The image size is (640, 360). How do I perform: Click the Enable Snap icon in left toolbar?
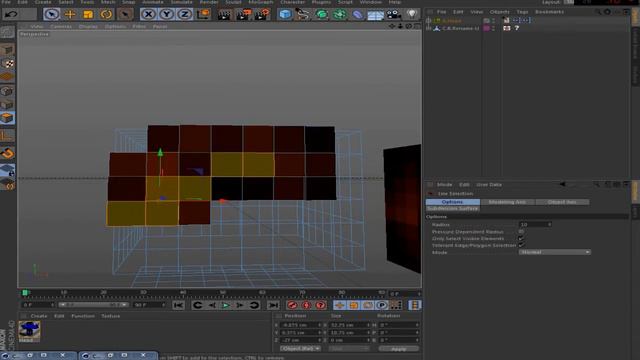[x=7, y=153]
